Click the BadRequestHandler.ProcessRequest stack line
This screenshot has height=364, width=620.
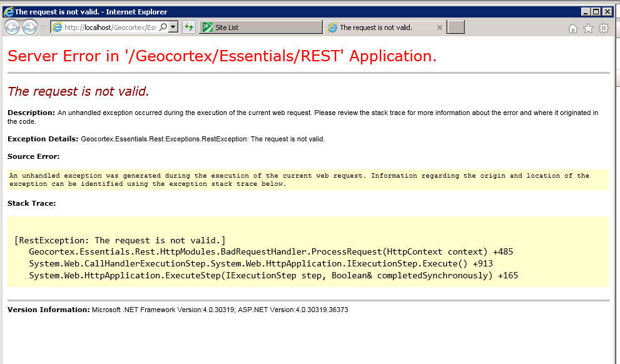271,252
